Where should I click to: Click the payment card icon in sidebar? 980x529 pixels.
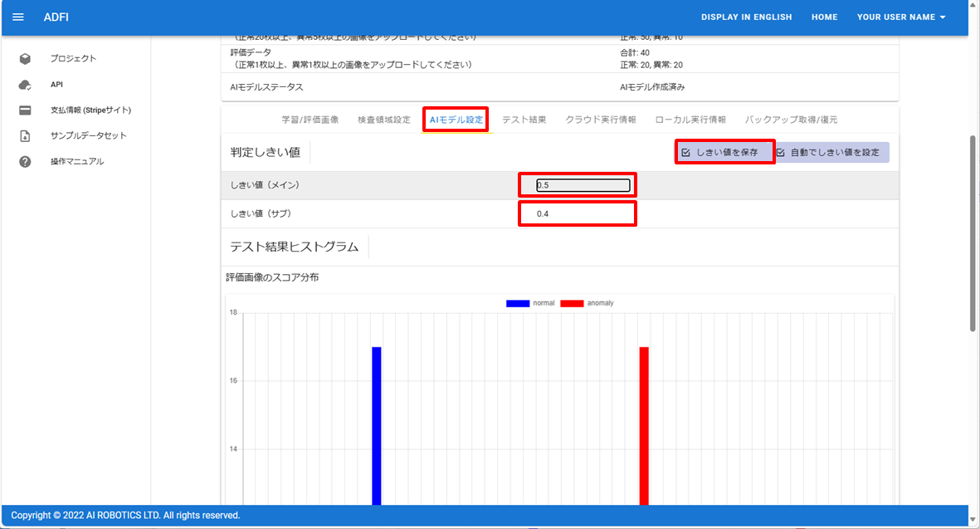[x=25, y=110]
